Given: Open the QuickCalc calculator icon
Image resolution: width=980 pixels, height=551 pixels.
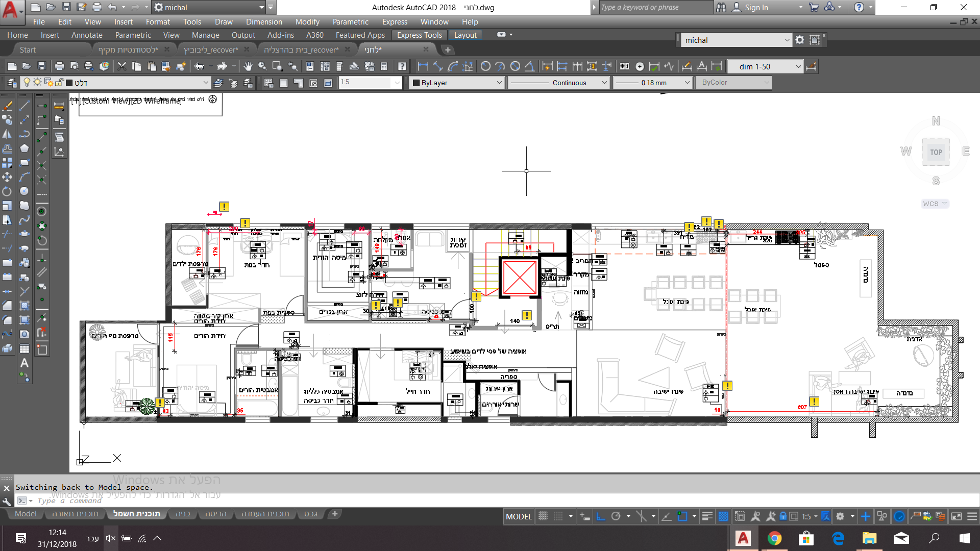Looking at the screenshot, I should coord(384,66).
